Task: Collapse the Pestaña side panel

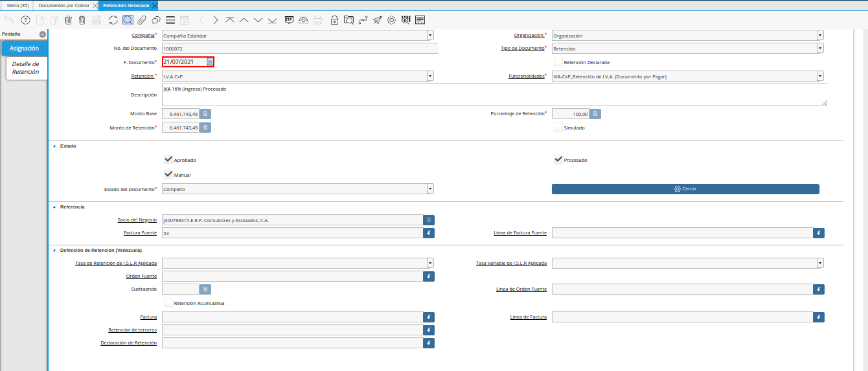Action: [42, 34]
